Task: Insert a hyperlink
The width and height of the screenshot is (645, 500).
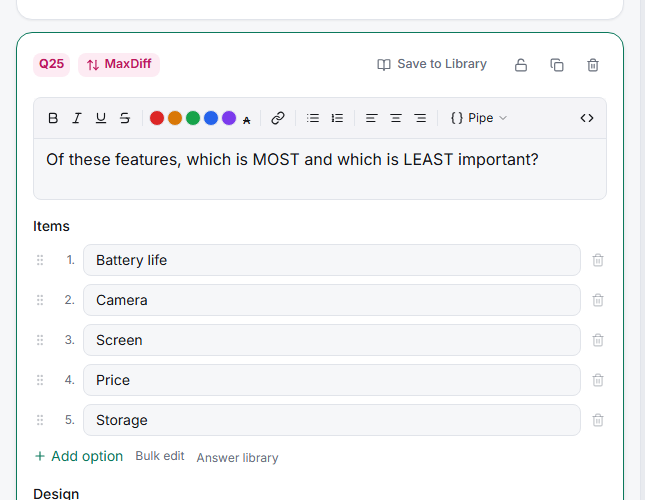Action: pyautogui.click(x=278, y=118)
